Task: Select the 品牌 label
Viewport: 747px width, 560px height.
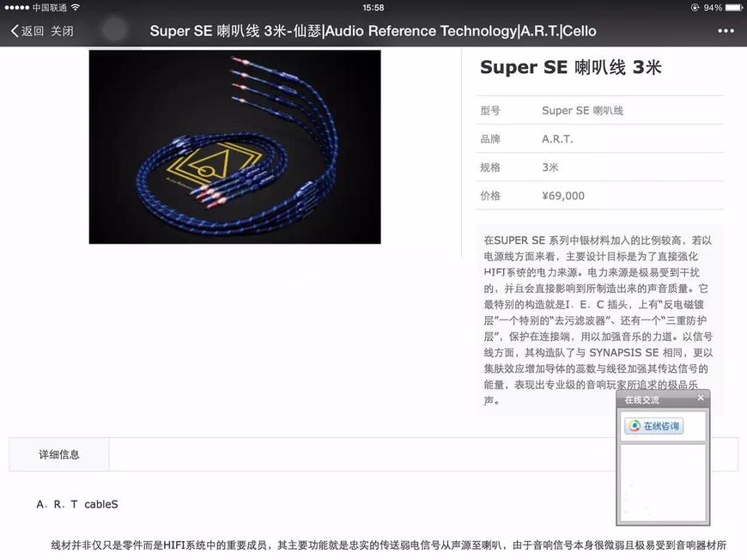Action: pyautogui.click(x=490, y=139)
